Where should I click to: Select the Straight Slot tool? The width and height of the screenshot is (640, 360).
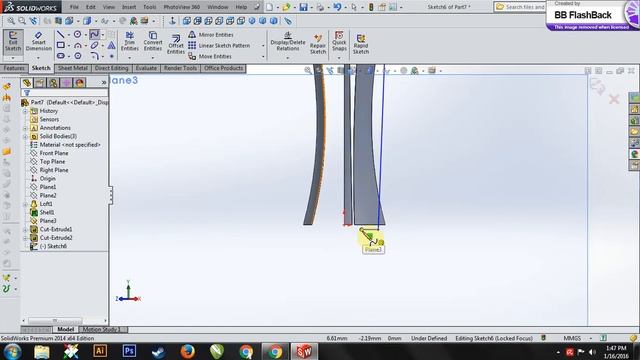click(60, 56)
